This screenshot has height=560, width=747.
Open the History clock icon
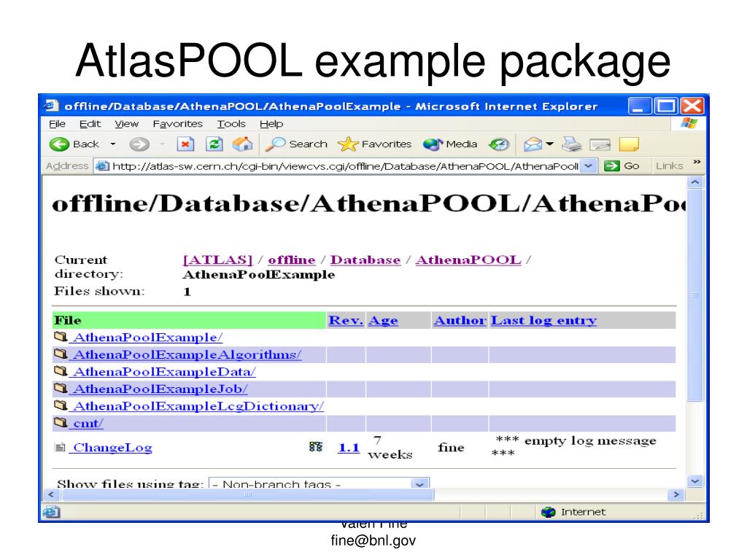pos(499,144)
